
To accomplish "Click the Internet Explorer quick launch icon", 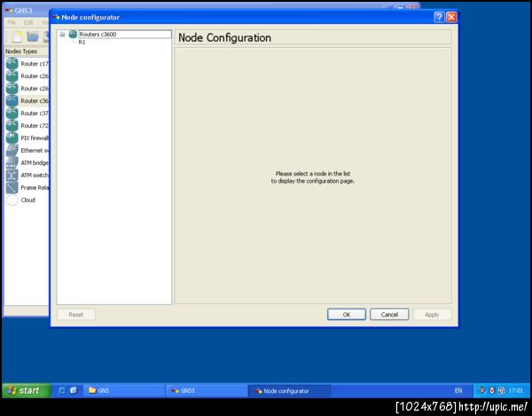I will coord(62,390).
